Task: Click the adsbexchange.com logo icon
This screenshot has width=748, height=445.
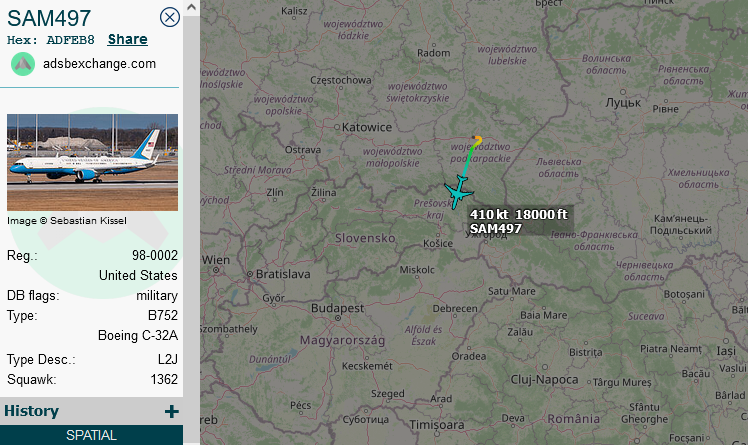Action: (23, 64)
